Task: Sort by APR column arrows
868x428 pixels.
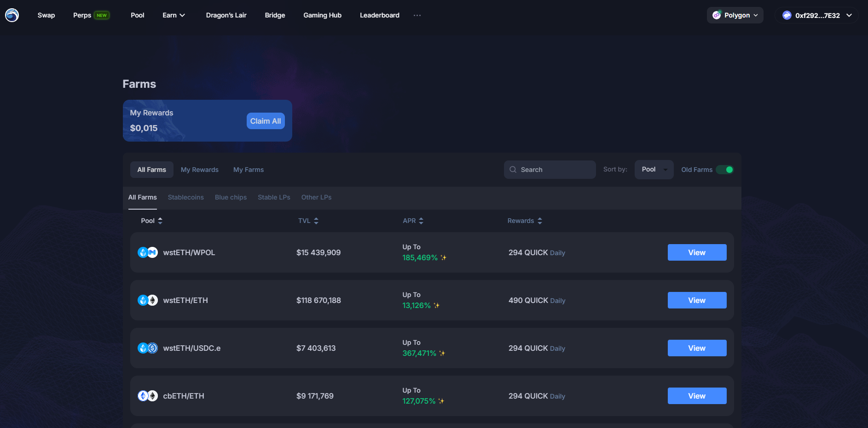Action: [421, 221]
